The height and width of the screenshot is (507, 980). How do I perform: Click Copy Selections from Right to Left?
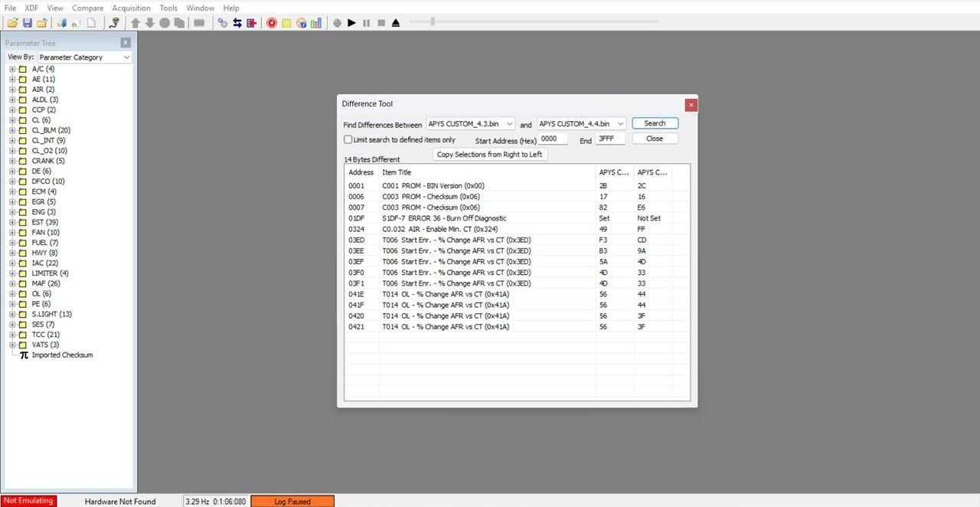point(489,155)
